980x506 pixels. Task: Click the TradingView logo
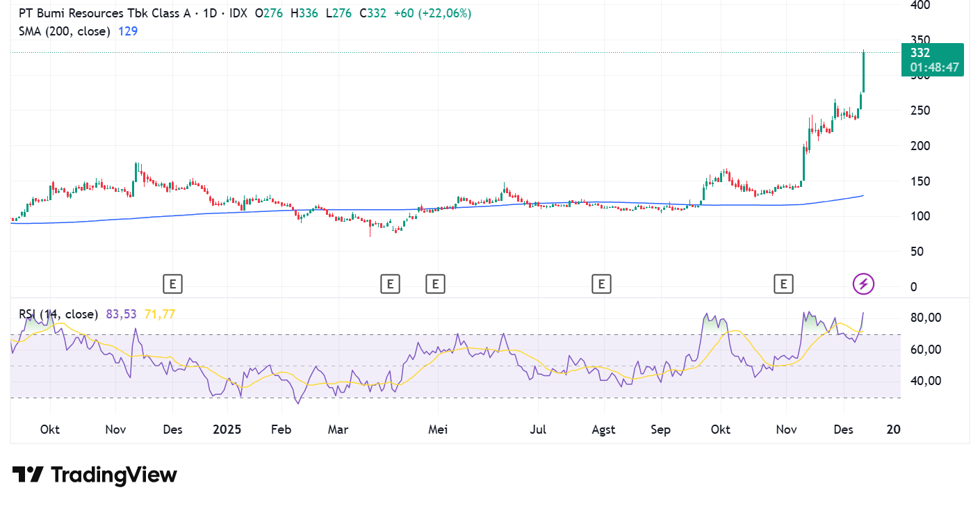[95, 475]
